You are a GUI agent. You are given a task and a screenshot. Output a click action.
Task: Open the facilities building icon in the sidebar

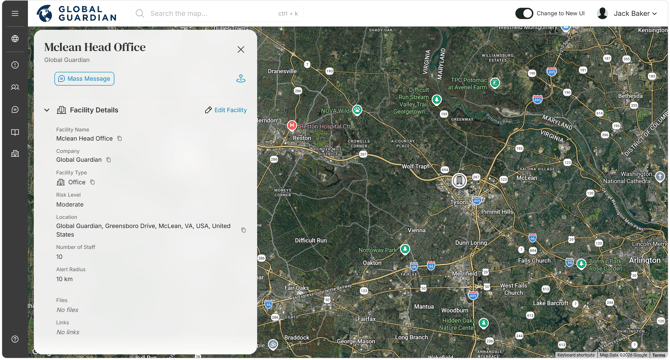(15, 154)
